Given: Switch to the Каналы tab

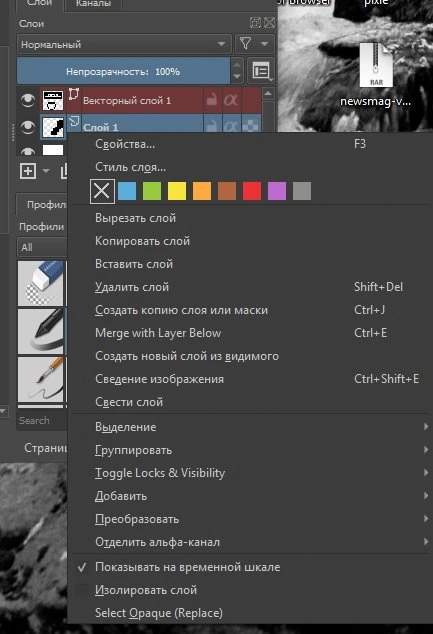Looking at the screenshot, I should (93, 4).
